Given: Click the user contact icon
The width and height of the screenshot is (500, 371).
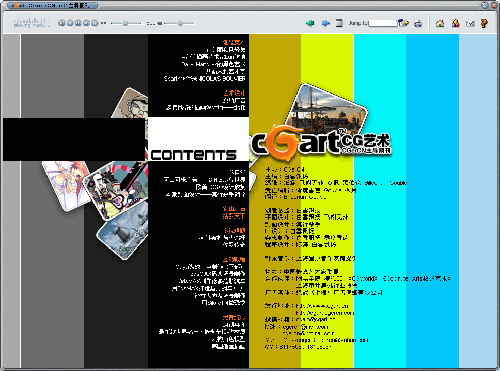Looking at the screenshot, I should [x=455, y=23].
